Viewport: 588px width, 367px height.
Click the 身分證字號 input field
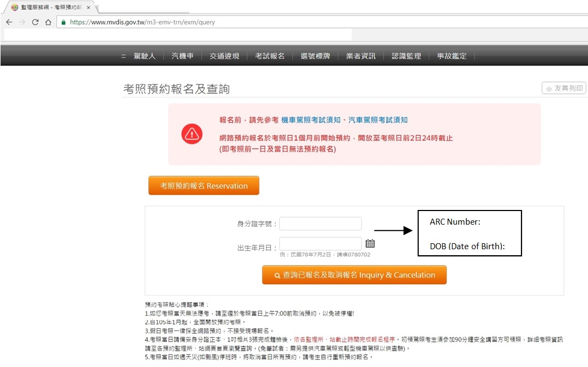(320, 224)
